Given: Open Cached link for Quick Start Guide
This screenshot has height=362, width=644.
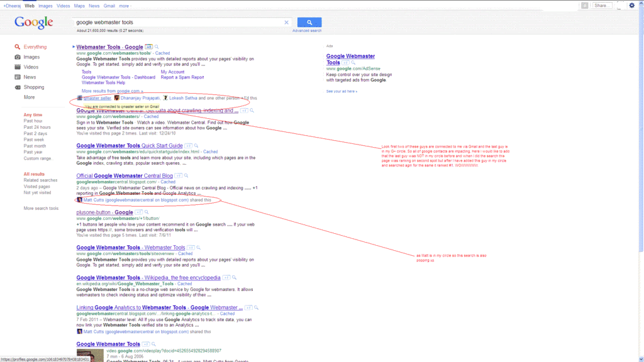Looking at the screenshot, I should 210,152.
